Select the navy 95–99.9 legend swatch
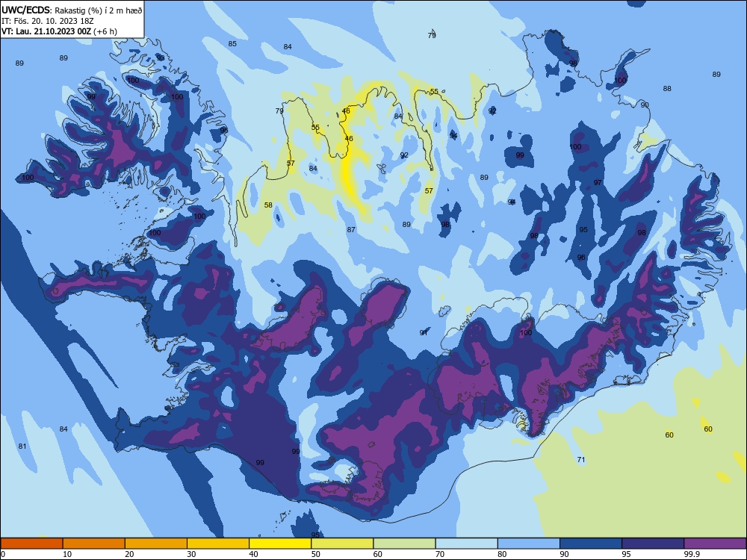Image resolution: width=747 pixels, height=560 pixels. click(x=653, y=544)
